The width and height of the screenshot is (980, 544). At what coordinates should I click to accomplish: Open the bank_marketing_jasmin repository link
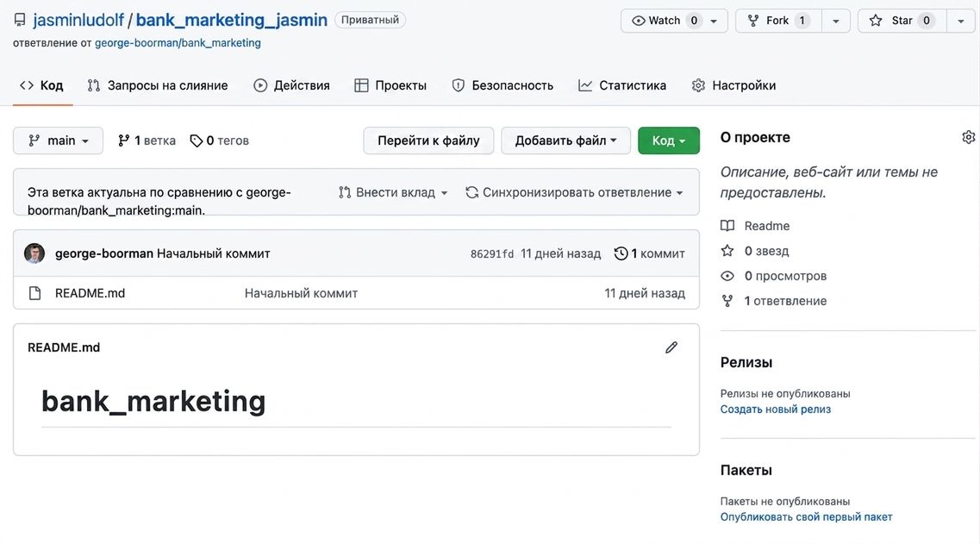click(231, 20)
